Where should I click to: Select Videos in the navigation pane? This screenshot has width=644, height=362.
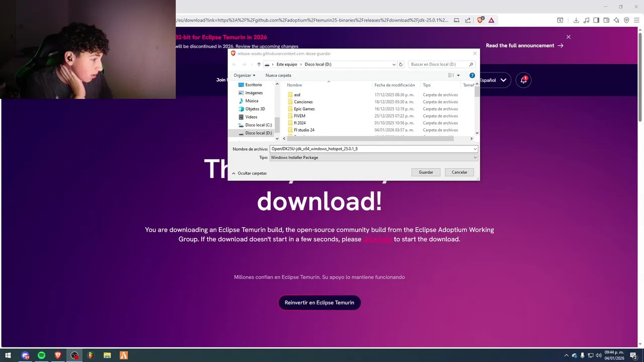tap(251, 117)
